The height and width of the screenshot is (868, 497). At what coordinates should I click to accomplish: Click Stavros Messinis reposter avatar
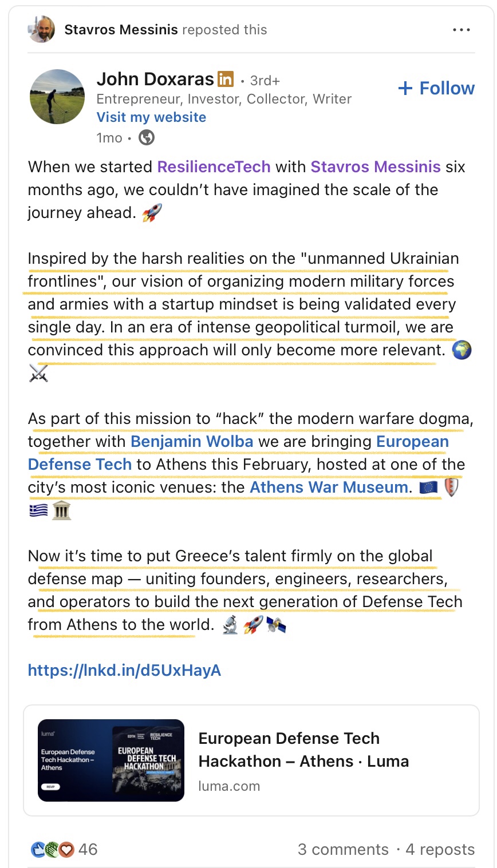(x=41, y=29)
